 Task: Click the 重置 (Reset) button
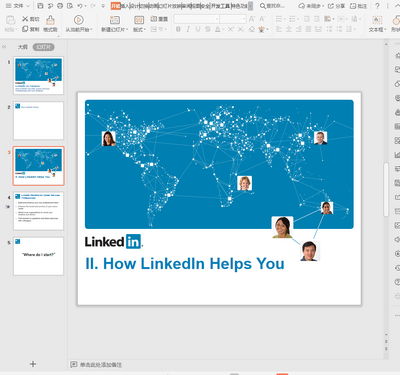[x=159, y=19]
